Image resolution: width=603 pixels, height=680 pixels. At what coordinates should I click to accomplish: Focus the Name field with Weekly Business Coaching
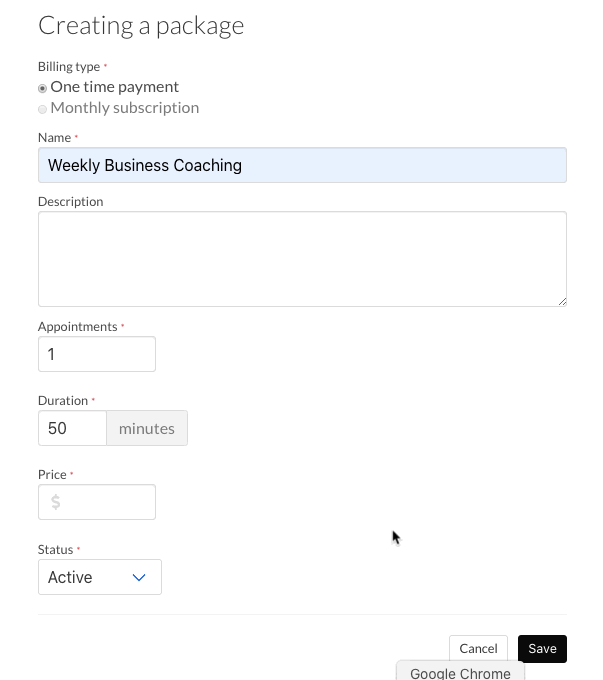pos(302,165)
